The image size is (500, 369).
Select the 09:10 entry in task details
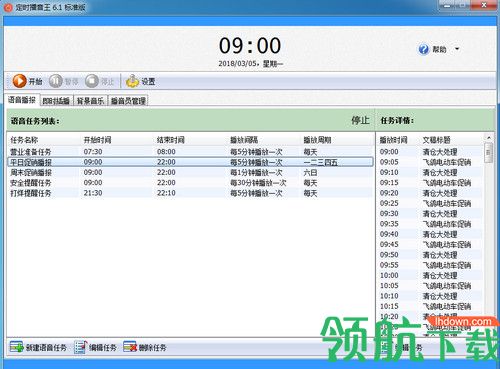(x=389, y=173)
